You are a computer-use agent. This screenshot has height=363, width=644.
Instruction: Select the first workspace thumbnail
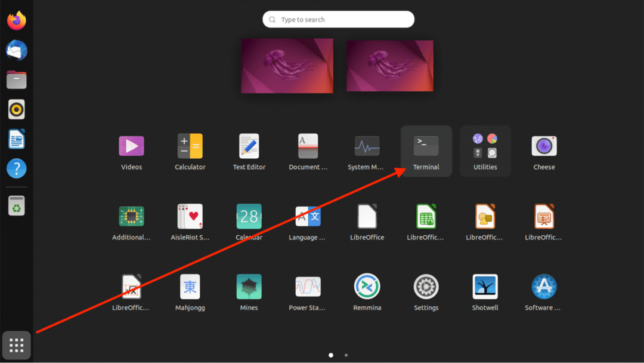[x=287, y=66]
